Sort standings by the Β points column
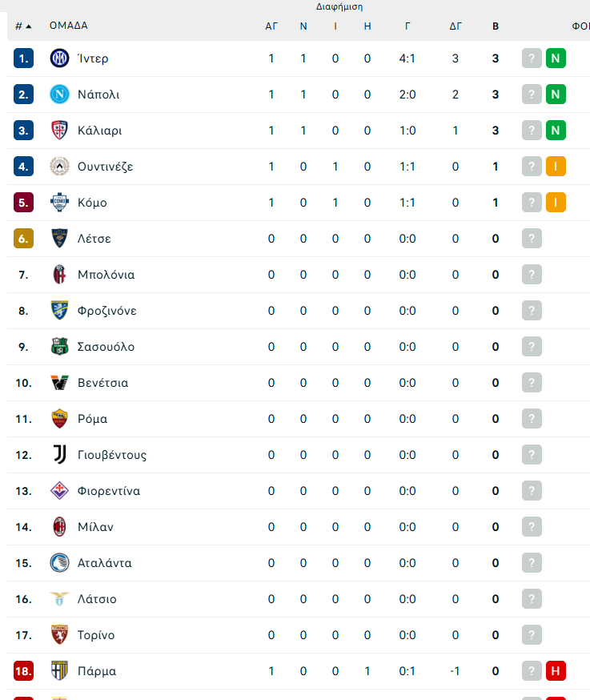Image resolution: width=590 pixels, height=700 pixels. click(496, 26)
